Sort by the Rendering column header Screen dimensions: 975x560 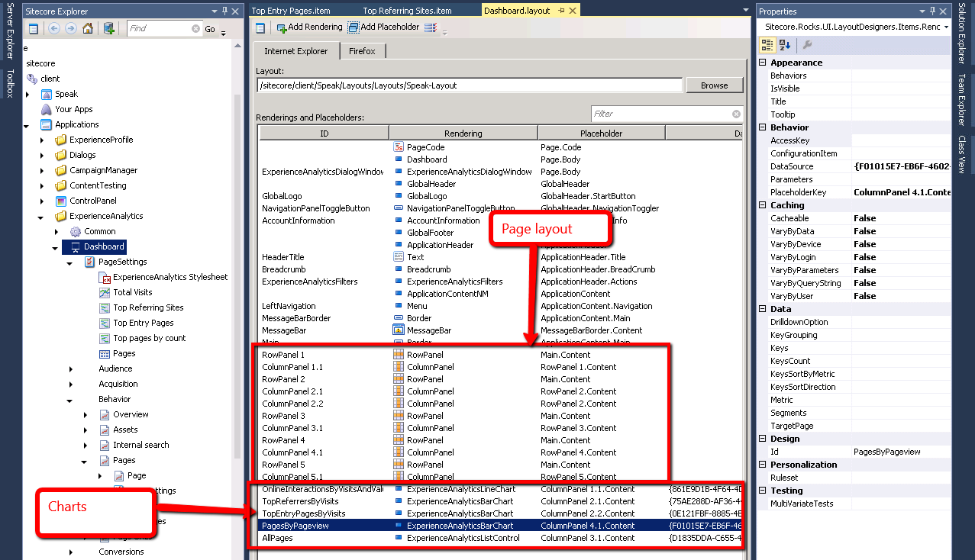click(x=463, y=134)
